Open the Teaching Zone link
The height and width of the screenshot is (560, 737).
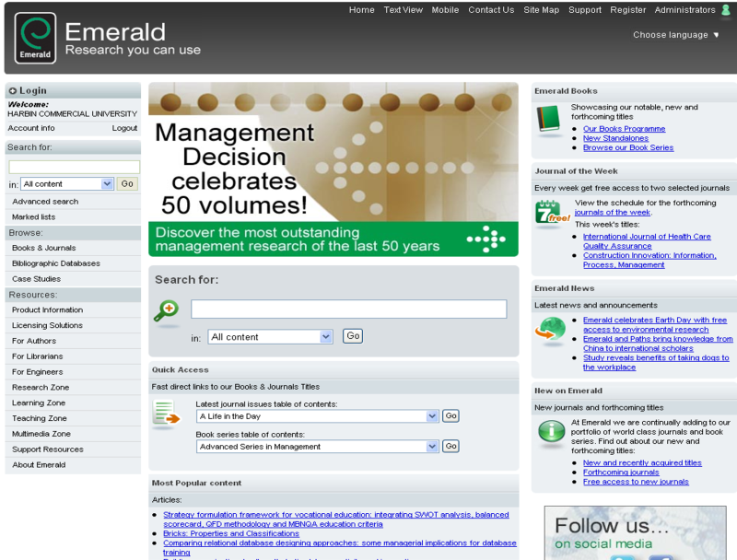40,418
